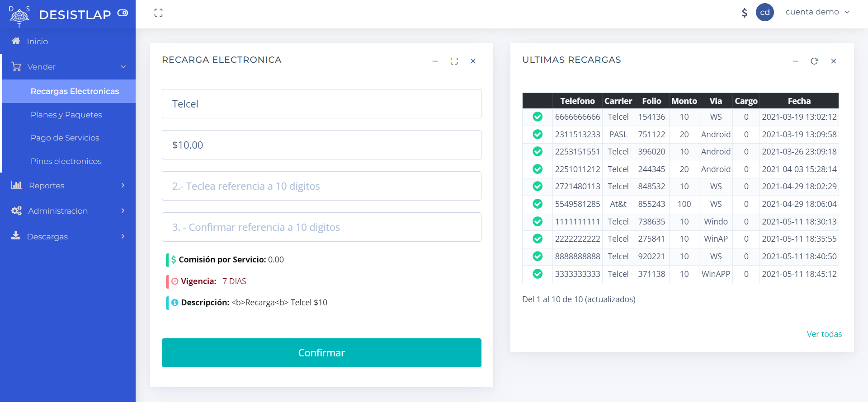This screenshot has width=868, height=402.
Task: Click the refresh icon in Ultimas Recargas
Action: (814, 61)
